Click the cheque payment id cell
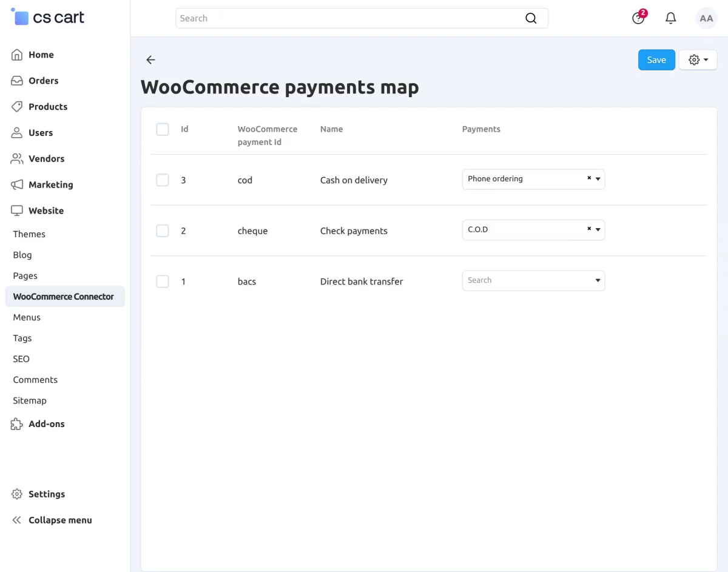This screenshot has width=728, height=572. 252,231
